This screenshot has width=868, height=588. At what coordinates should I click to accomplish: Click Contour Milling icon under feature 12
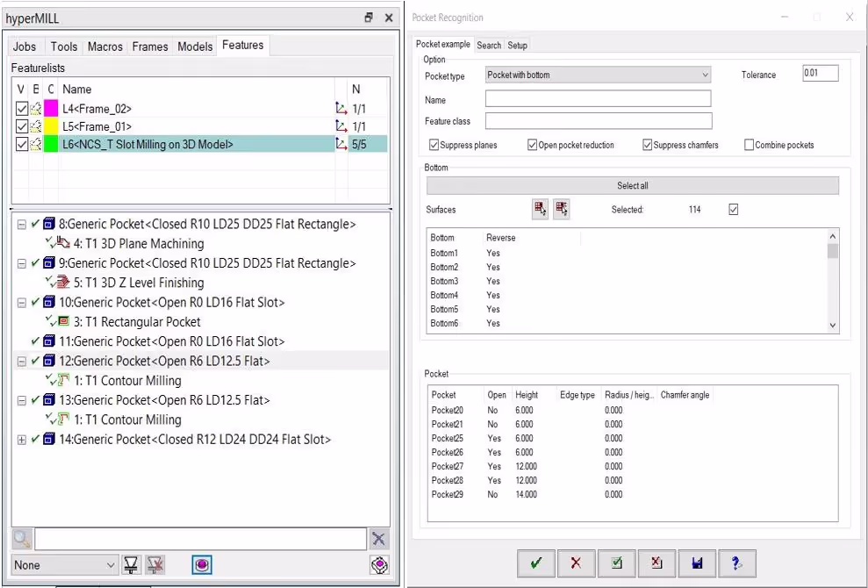click(x=64, y=380)
